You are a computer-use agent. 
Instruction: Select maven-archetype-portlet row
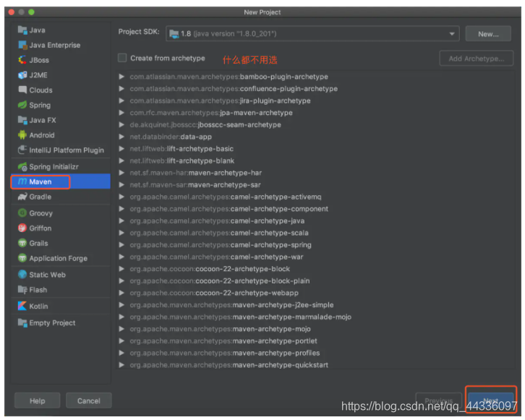(316, 341)
